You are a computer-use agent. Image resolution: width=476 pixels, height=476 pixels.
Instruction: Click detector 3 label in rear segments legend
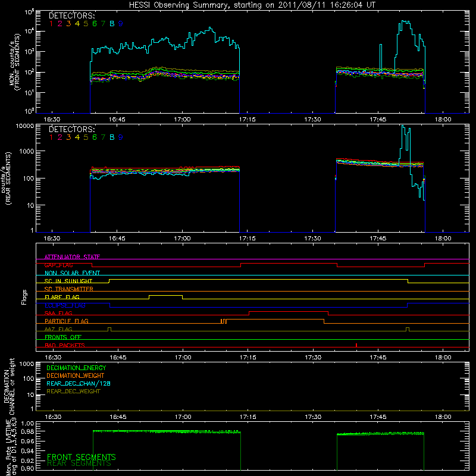click(x=68, y=137)
